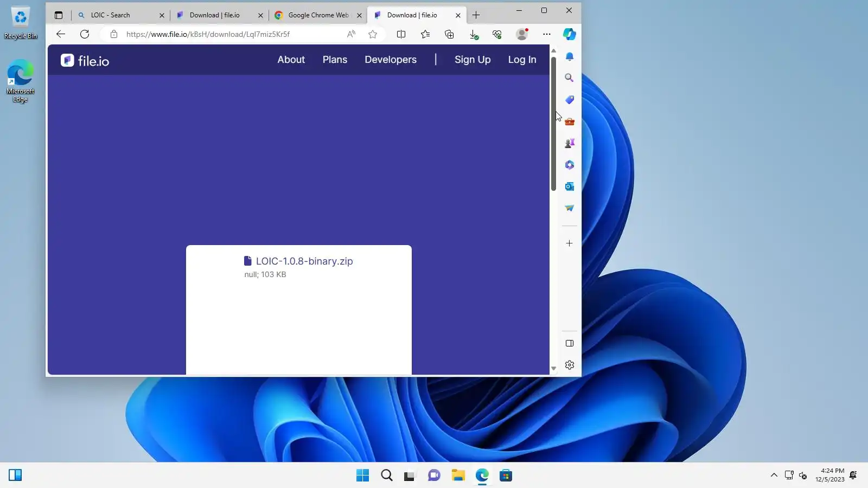Expand the hidden system tray icons
The width and height of the screenshot is (868, 488).
(x=774, y=476)
